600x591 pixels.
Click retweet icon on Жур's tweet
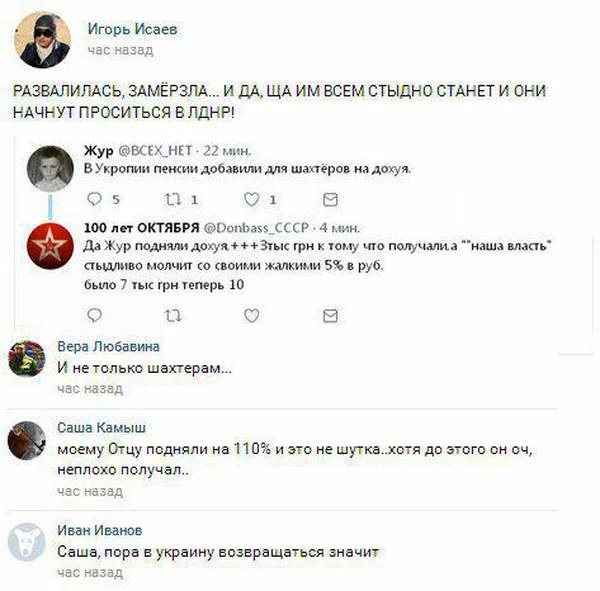pyautogui.click(x=173, y=199)
